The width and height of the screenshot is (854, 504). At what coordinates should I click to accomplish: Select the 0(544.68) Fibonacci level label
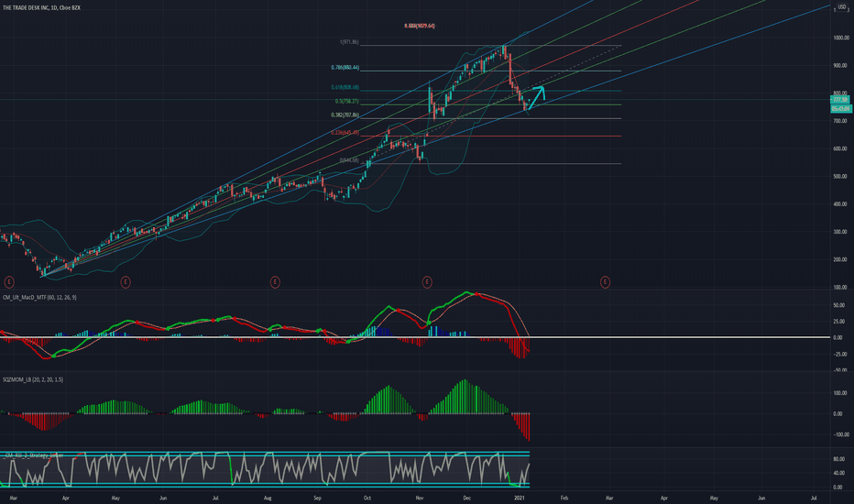click(x=349, y=160)
